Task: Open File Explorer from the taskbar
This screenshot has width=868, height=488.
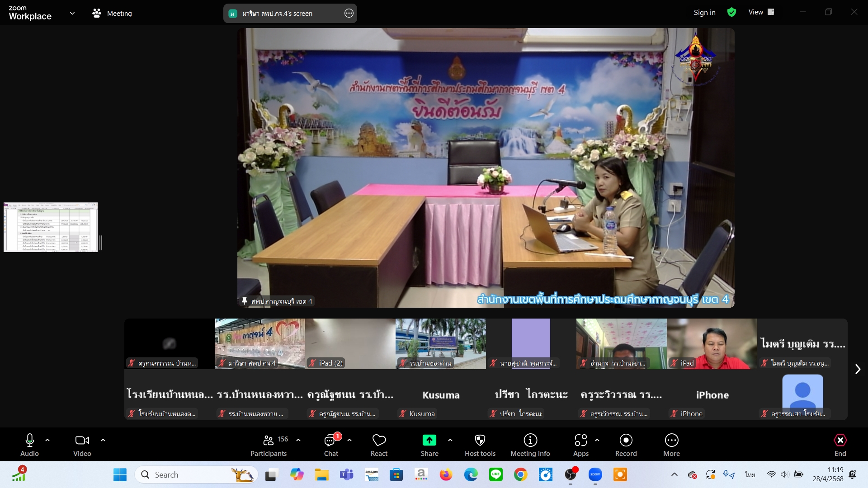Action: [x=322, y=475]
